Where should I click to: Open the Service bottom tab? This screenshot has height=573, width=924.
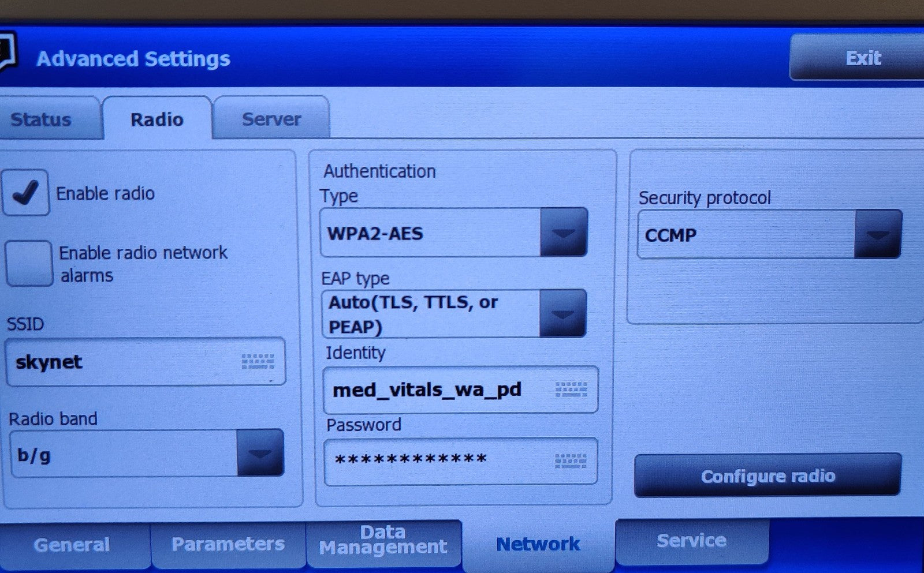point(692,541)
